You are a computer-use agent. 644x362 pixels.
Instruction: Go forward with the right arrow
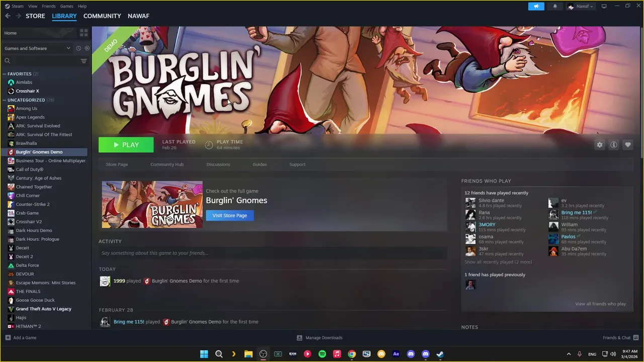click(x=18, y=16)
